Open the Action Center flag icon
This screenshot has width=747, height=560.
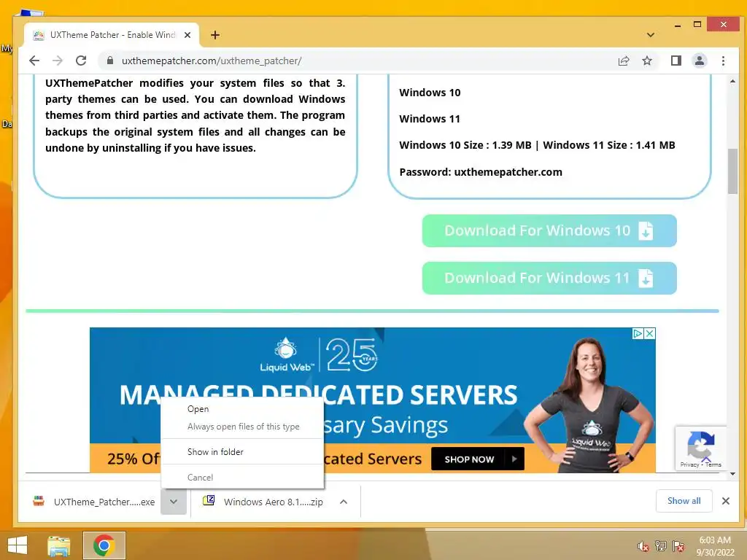click(x=678, y=546)
